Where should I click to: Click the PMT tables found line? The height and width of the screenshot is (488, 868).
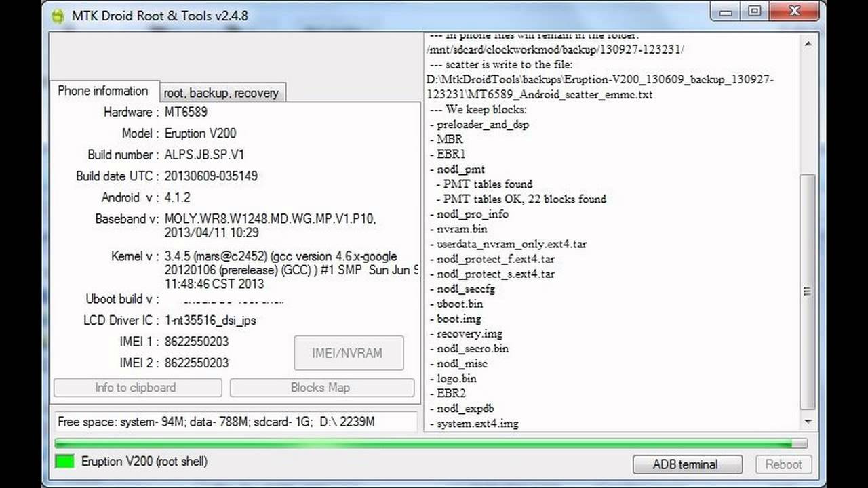tap(484, 184)
